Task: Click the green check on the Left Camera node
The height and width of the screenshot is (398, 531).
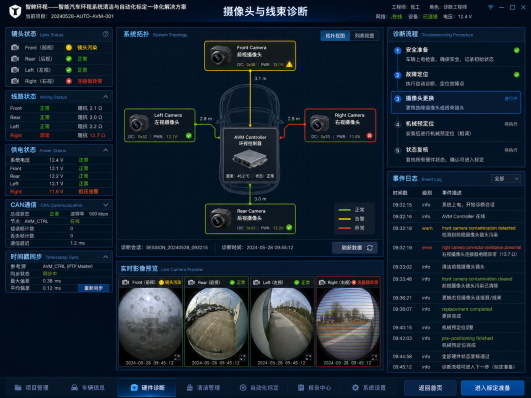Action: click(x=189, y=136)
